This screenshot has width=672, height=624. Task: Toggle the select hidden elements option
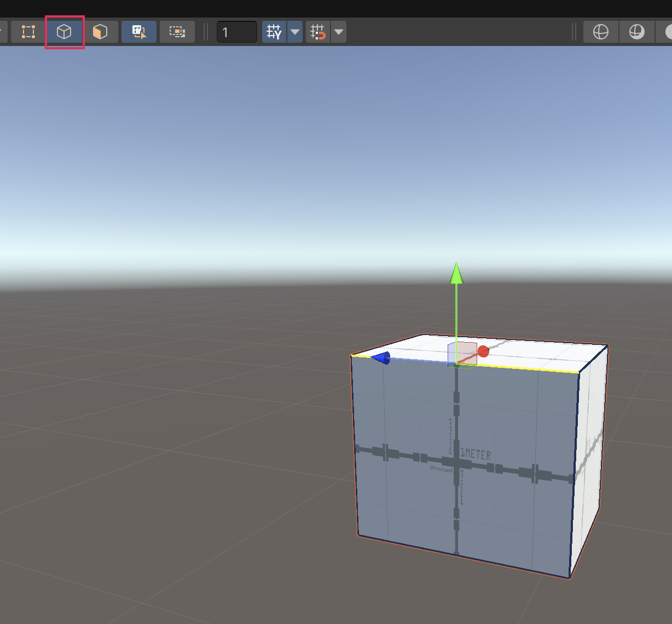coord(139,32)
